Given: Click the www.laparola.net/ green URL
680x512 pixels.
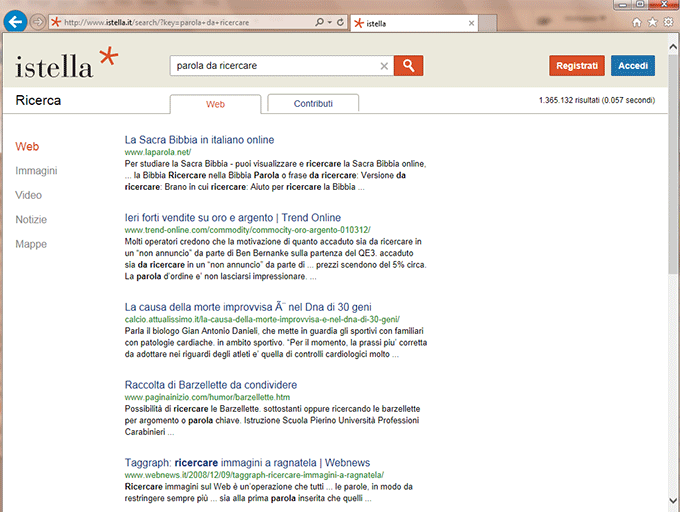Looking at the screenshot, I should pyautogui.click(x=158, y=152).
